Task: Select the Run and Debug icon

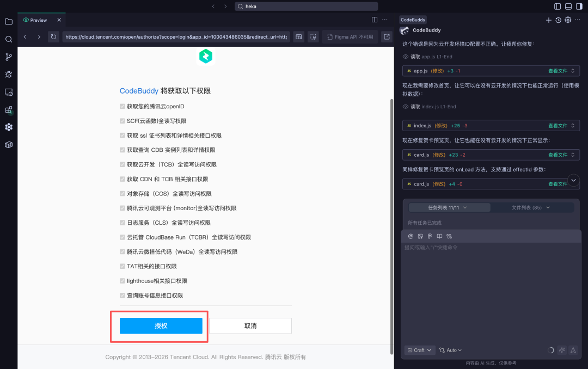Action: (x=8, y=74)
